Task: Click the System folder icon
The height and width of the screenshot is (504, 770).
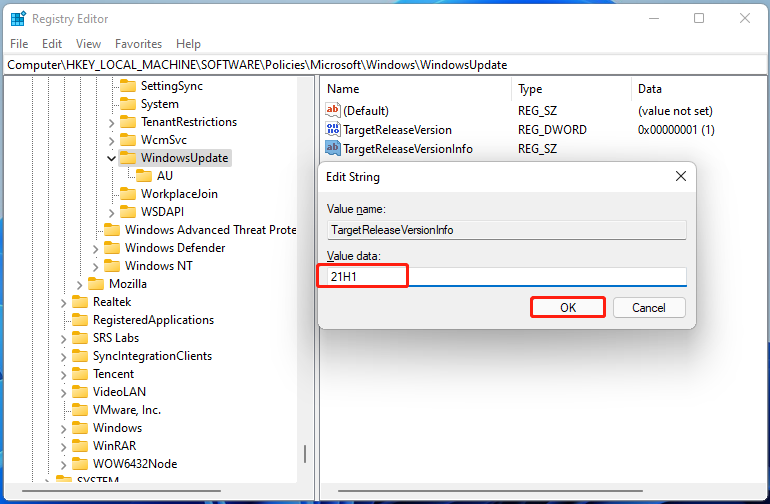Action: tap(128, 104)
